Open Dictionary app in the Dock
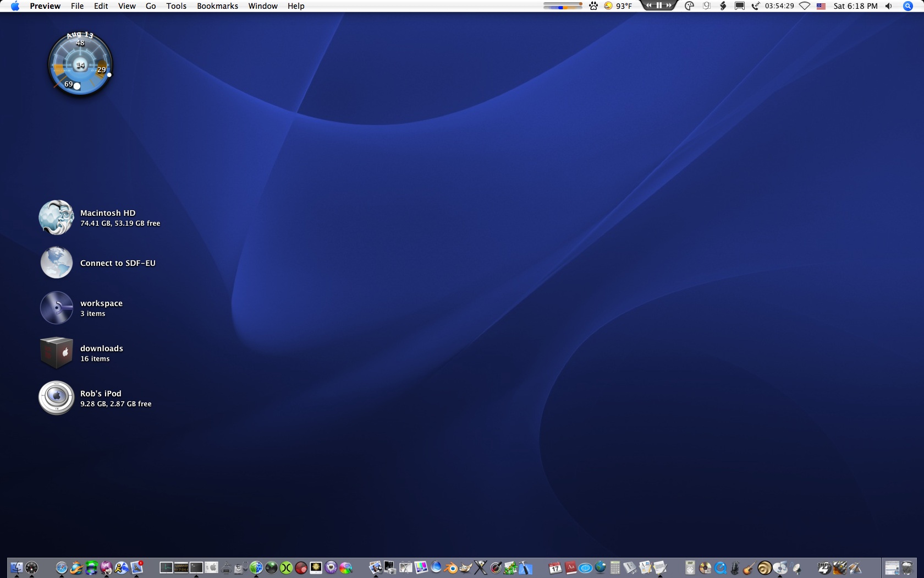 coord(570,568)
